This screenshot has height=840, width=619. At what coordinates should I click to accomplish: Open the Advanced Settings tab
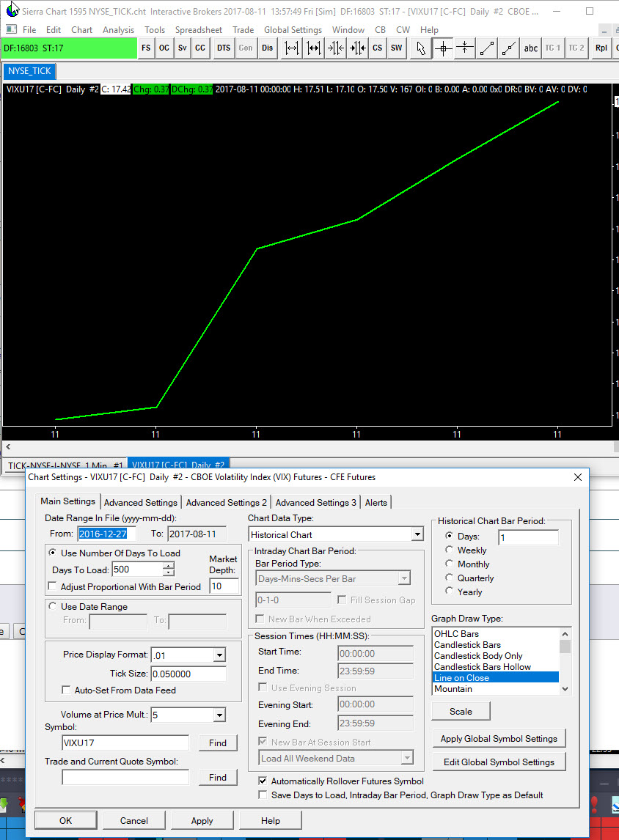coord(140,503)
